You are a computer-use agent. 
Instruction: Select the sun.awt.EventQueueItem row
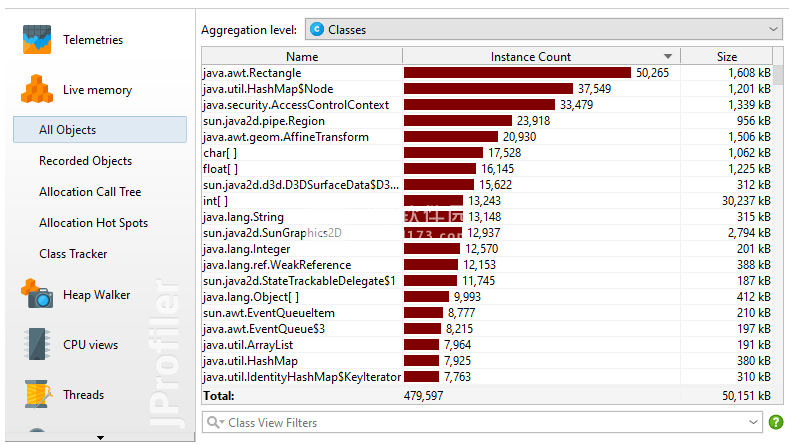(x=487, y=313)
